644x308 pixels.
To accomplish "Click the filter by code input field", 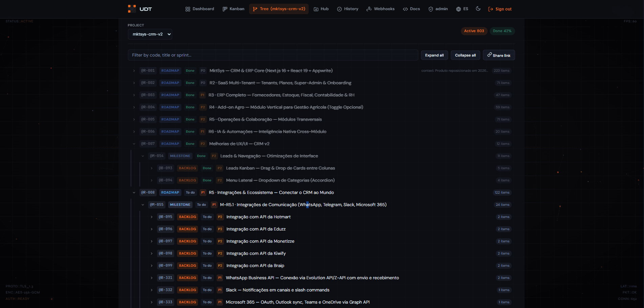I will (273, 55).
